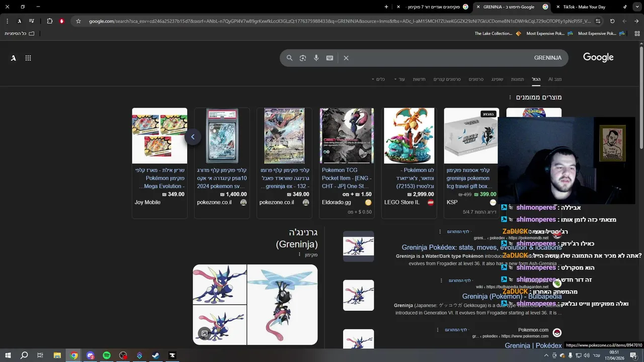Open The Lake Collection bookmark

click(x=498, y=33)
